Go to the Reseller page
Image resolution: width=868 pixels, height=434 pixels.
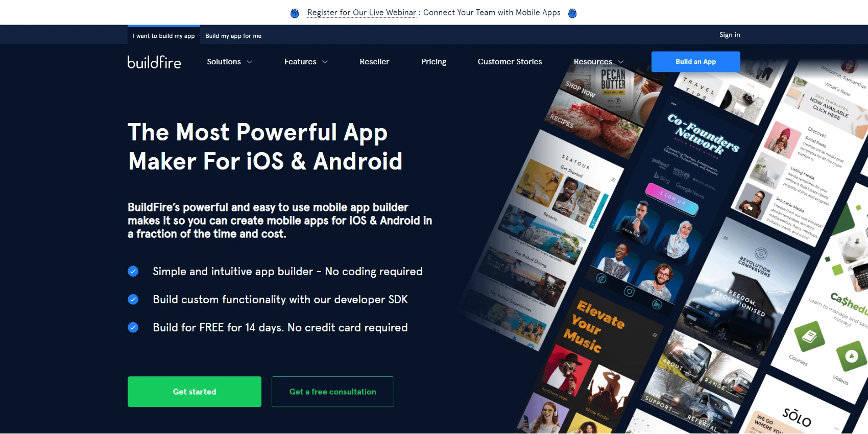(x=374, y=62)
